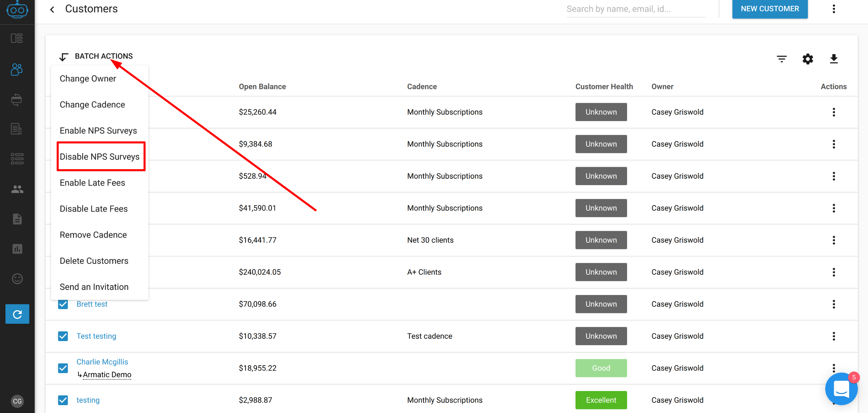Open the top-right more options menu
868x413 pixels.
point(834,9)
